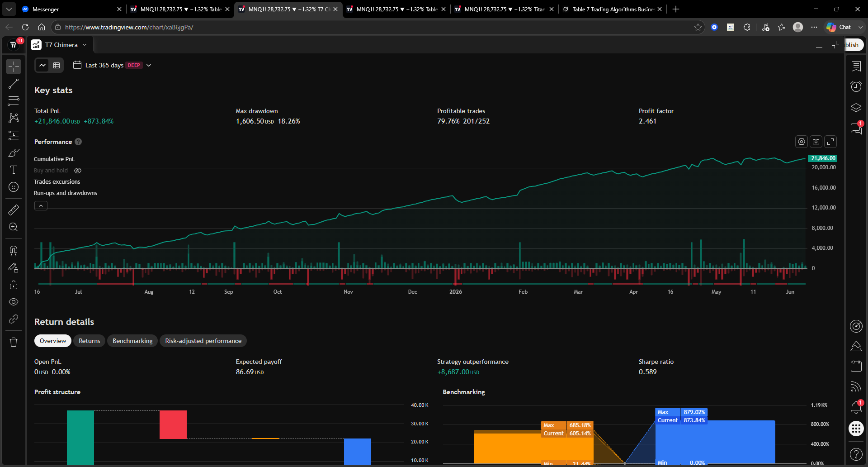Remove objects with the trash icon

click(x=14, y=342)
